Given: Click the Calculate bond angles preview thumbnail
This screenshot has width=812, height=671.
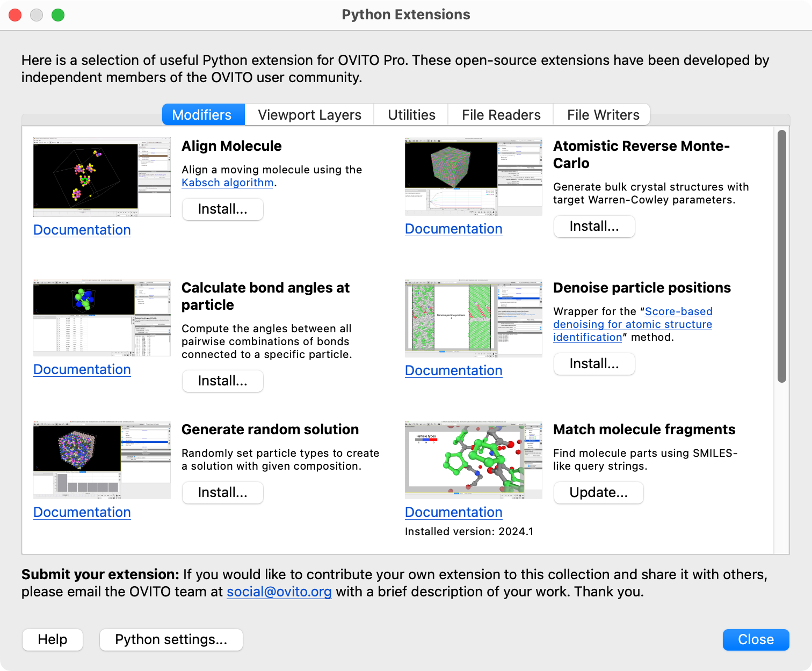Looking at the screenshot, I should 102,318.
